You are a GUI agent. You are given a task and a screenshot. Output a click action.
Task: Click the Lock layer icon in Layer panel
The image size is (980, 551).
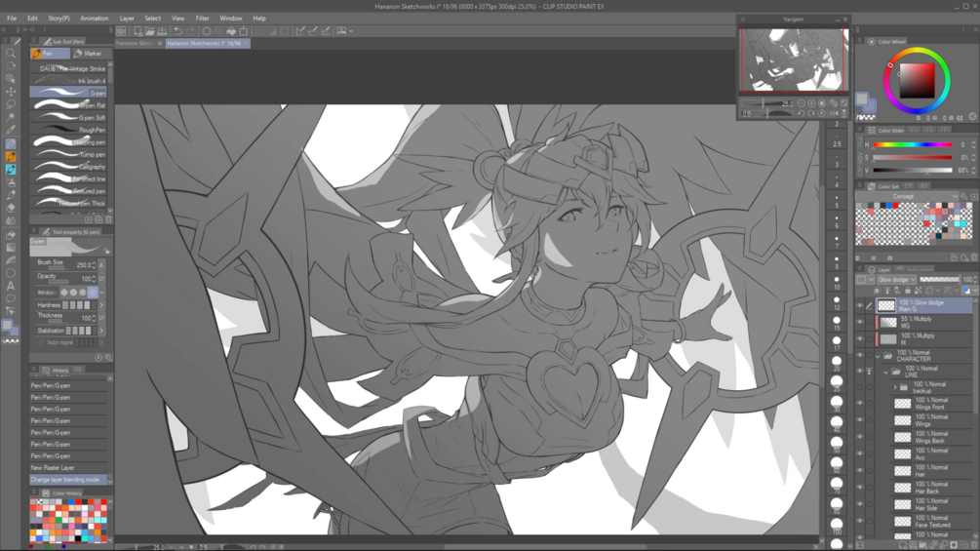[x=908, y=291]
